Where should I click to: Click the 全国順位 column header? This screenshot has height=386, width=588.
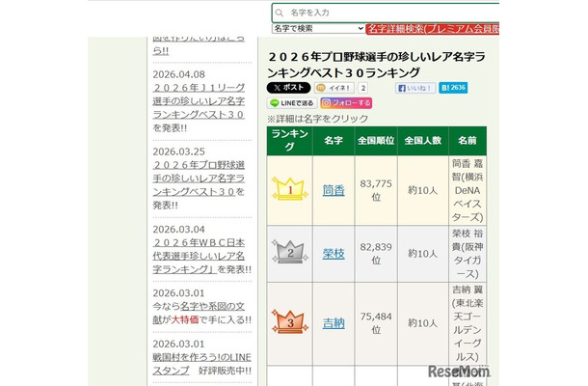(376, 141)
